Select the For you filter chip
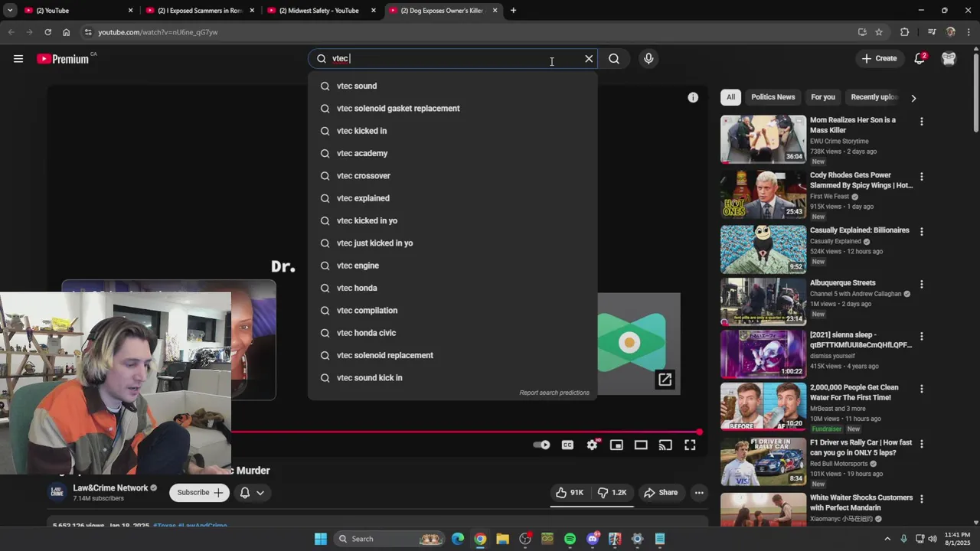Image resolution: width=980 pixels, height=551 pixels. point(823,97)
